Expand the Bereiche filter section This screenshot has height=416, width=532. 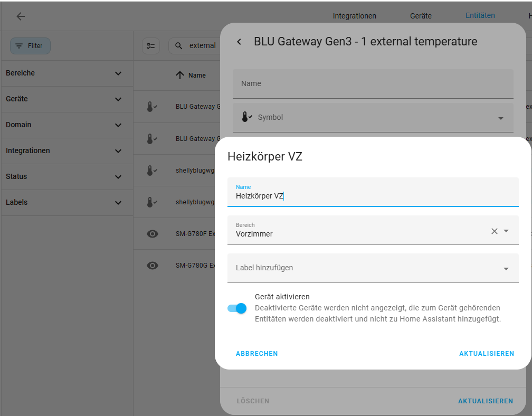[118, 73]
